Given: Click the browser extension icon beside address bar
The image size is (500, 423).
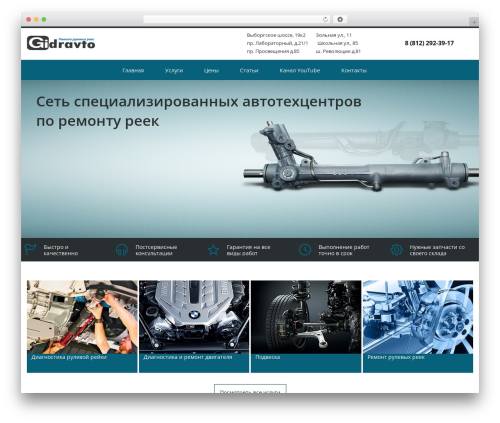Looking at the screenshot, I should pyautogui.click(x=340, y=19).
